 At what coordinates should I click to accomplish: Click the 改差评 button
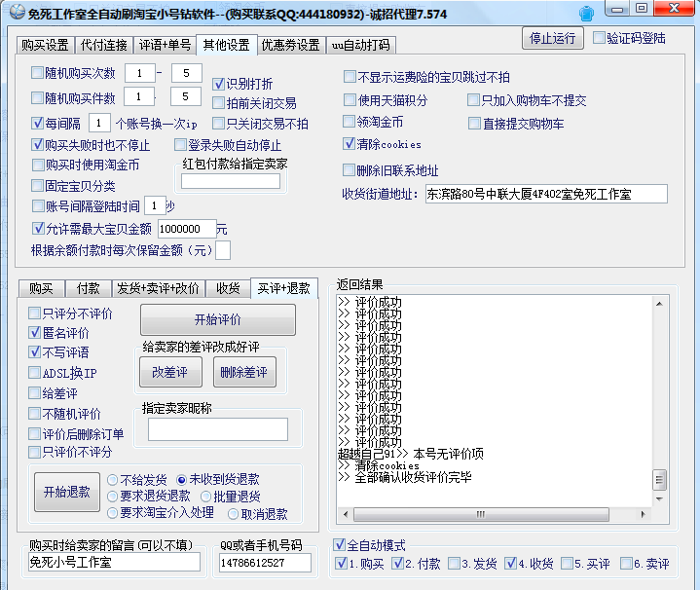(170, 372)
